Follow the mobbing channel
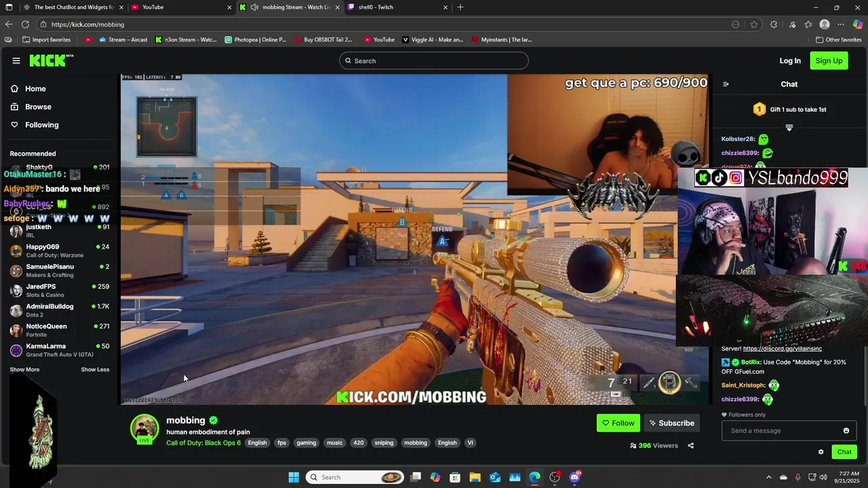Image resolution: width=868 pixels, height=488 pixels. pos(618,423)
